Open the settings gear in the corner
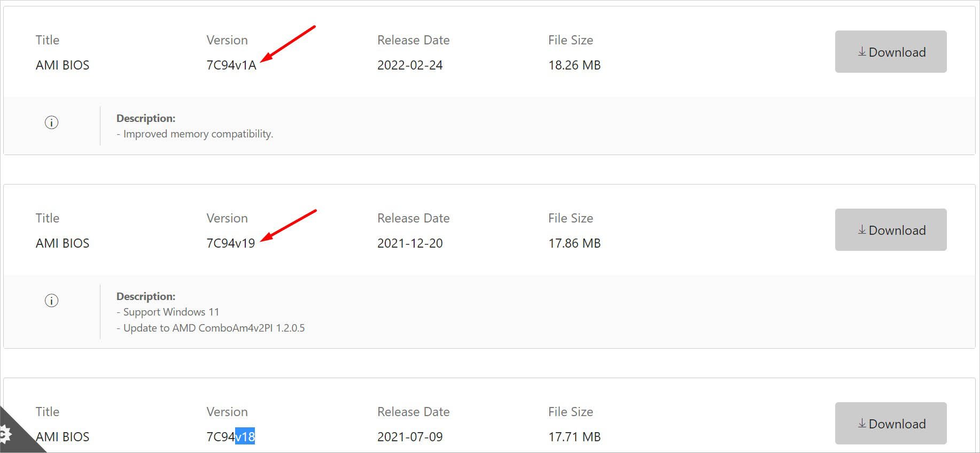Image resolution: width=980 pixels, height=453 pixels. click(x=5, y=434)
